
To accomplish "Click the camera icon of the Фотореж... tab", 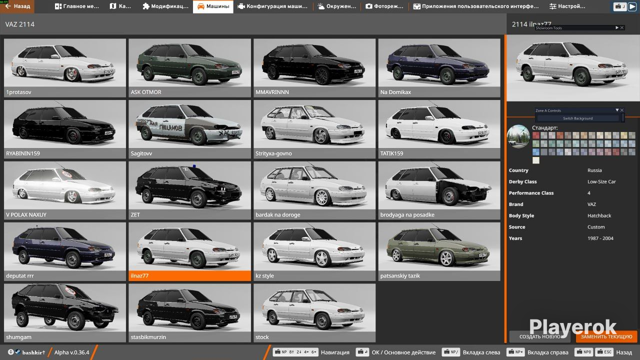I will (369, 6).
